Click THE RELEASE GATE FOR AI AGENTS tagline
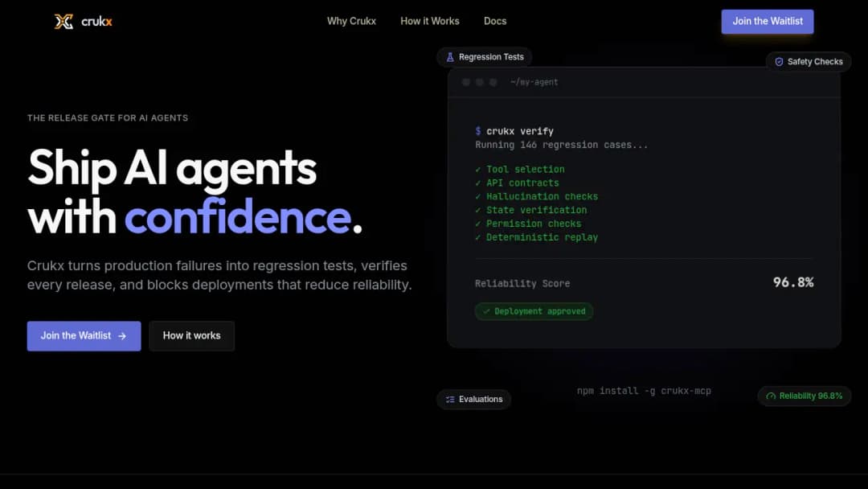The image size is (868, 489). coord(108,118)
